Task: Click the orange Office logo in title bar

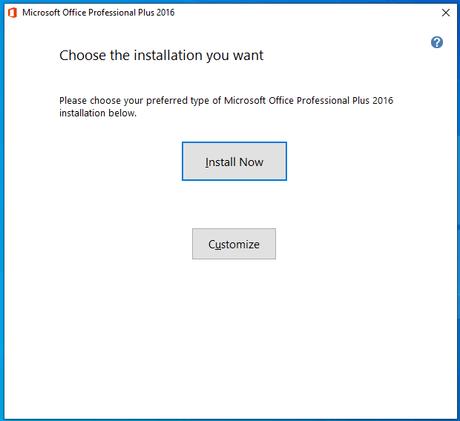Action: click(12, 13)
